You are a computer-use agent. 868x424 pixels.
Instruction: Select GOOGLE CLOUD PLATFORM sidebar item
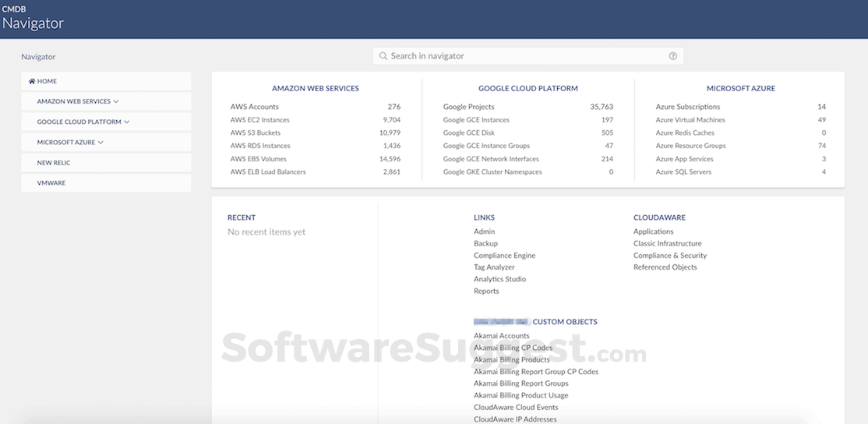pos(106,122)
